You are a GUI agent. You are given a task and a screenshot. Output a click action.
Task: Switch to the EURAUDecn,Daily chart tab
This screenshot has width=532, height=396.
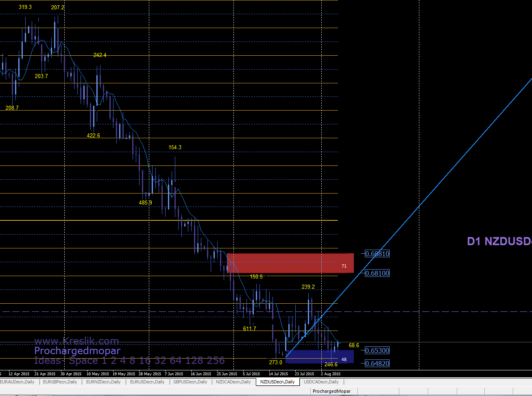click(17, 382)
